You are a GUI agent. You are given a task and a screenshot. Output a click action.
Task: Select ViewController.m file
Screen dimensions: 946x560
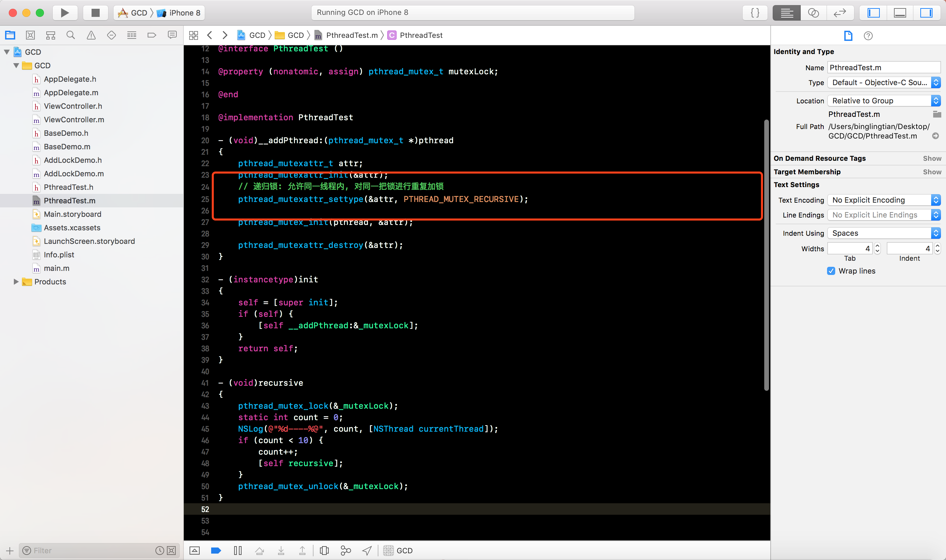[74, 120]
